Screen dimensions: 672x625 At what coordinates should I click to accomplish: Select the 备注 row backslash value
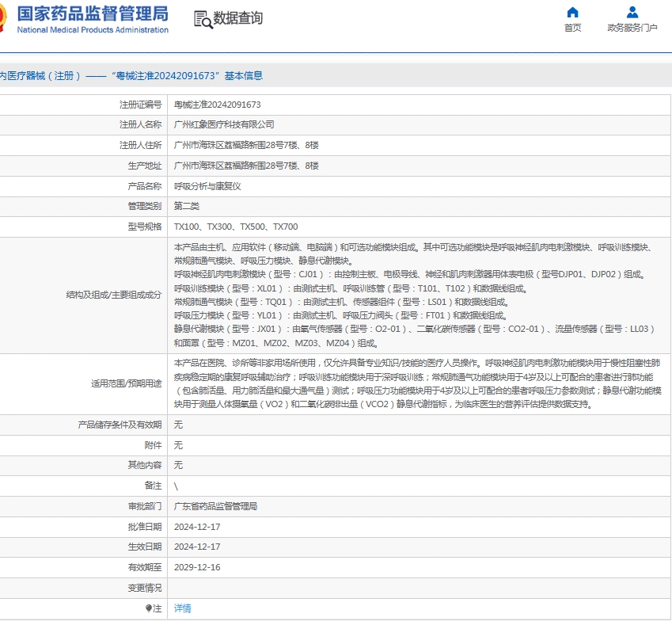[x=176, y=486]
